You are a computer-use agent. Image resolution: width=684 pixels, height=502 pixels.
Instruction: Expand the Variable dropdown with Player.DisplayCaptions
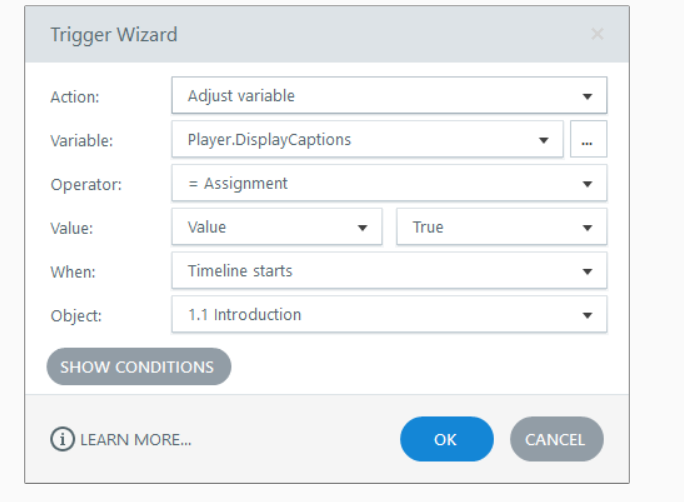367,140
